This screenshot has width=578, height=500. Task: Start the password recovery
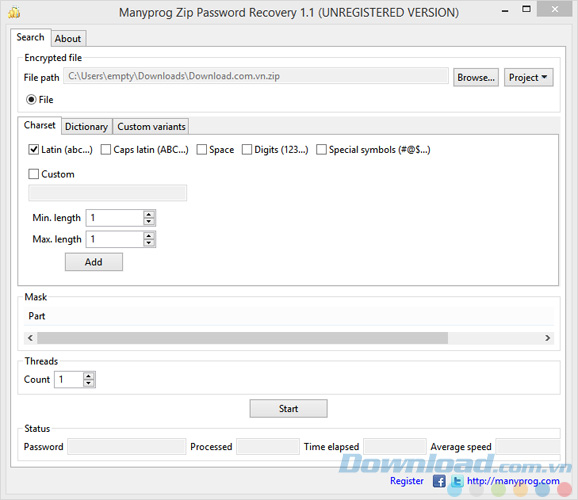click(x=288, y=409)
